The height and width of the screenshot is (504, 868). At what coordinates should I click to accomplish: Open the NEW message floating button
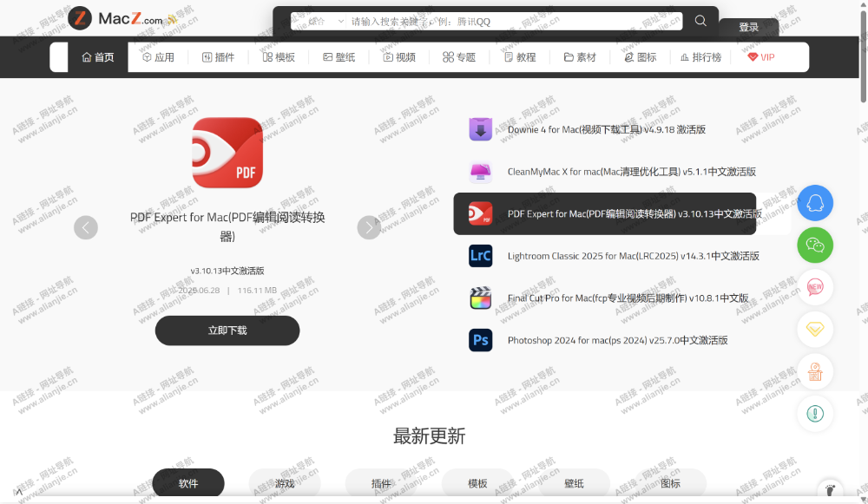(x=815, y=287)
